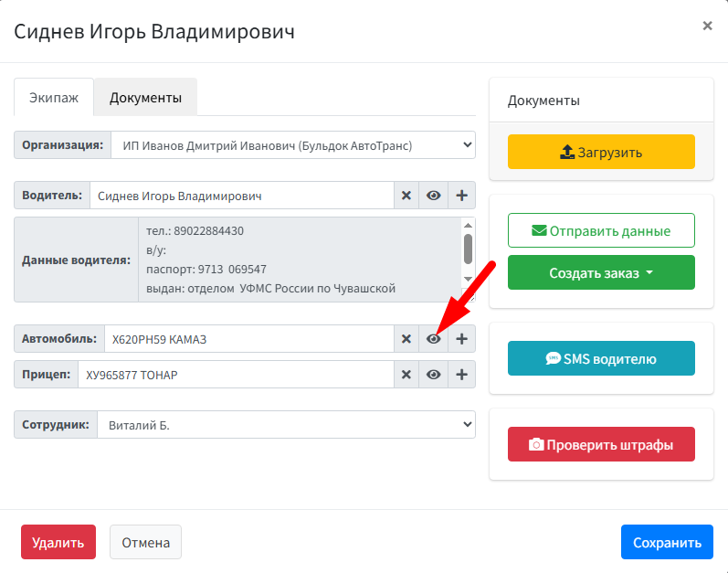Clear the Автомобиль field with X icon

406,339
